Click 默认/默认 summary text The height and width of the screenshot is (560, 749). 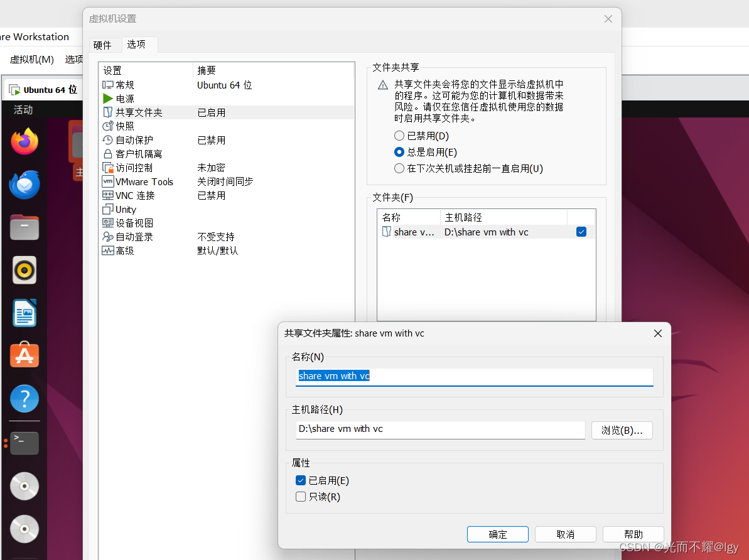coord(217,250)
